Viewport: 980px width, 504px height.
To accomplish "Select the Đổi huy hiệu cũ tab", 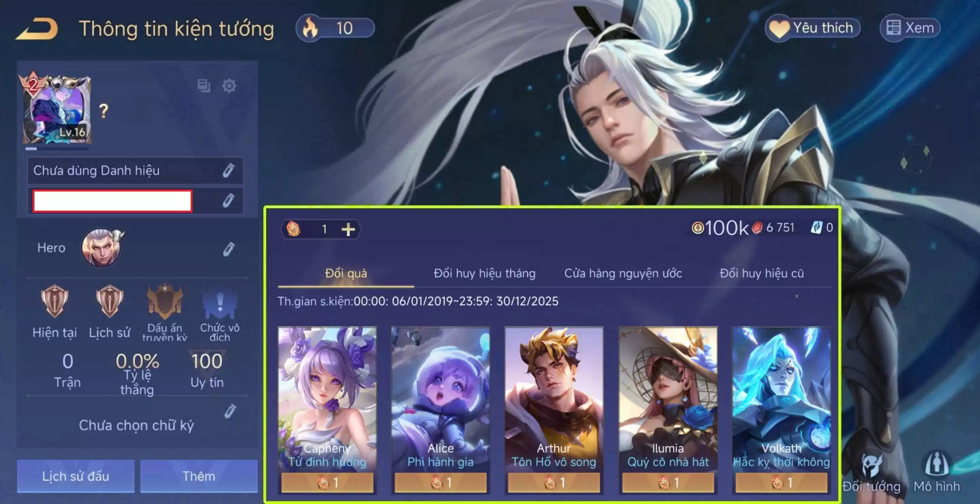I will click(762, 273).
